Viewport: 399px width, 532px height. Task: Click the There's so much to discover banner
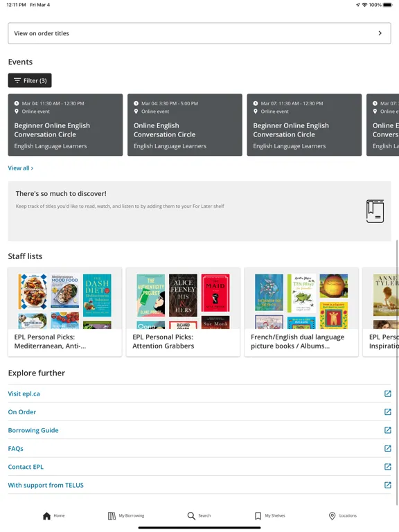coord(199,211)
